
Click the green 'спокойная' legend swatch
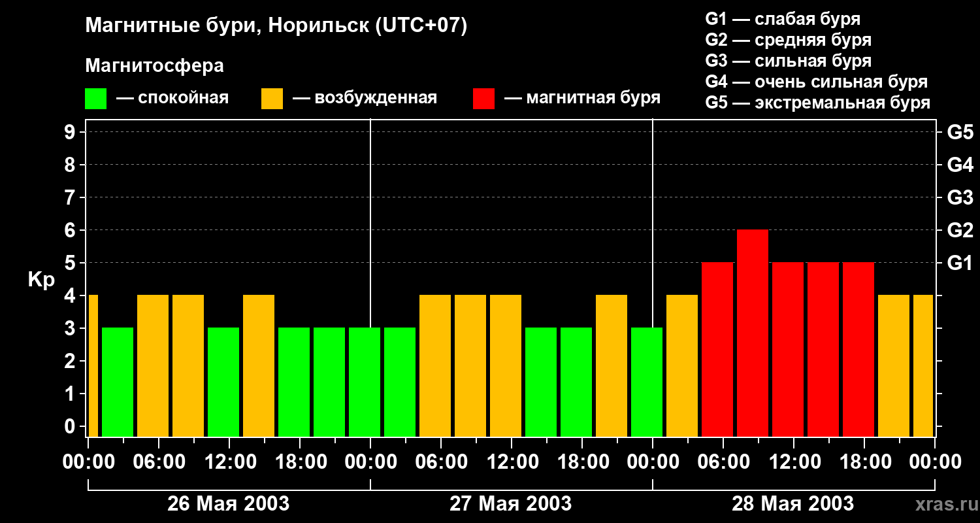[95, 99]
